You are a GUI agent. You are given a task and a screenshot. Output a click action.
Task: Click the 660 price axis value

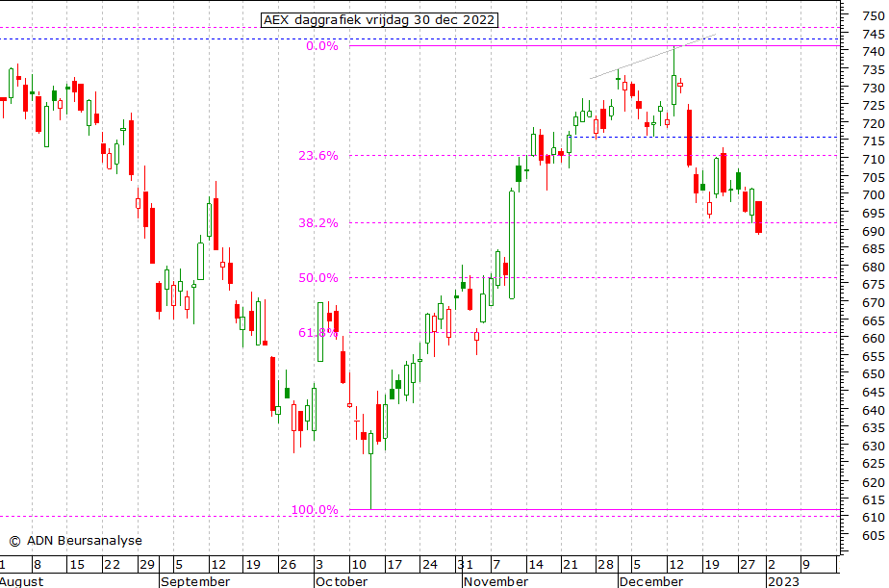874,339
